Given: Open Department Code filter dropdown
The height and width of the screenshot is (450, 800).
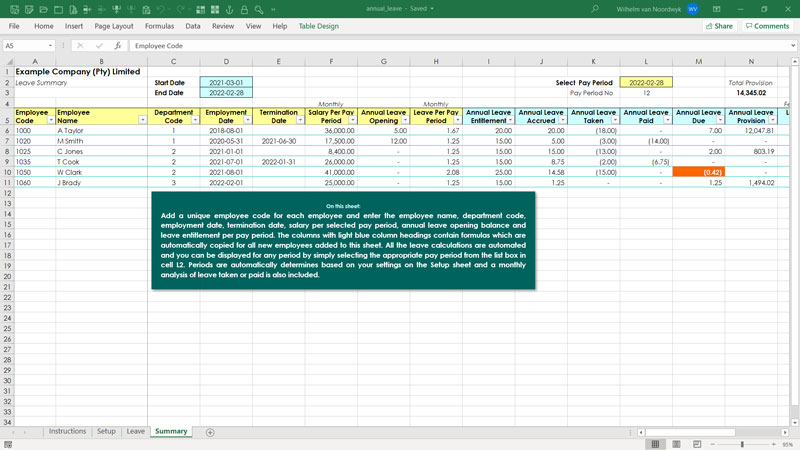Looking at the screenshot, I should point(195,120).
